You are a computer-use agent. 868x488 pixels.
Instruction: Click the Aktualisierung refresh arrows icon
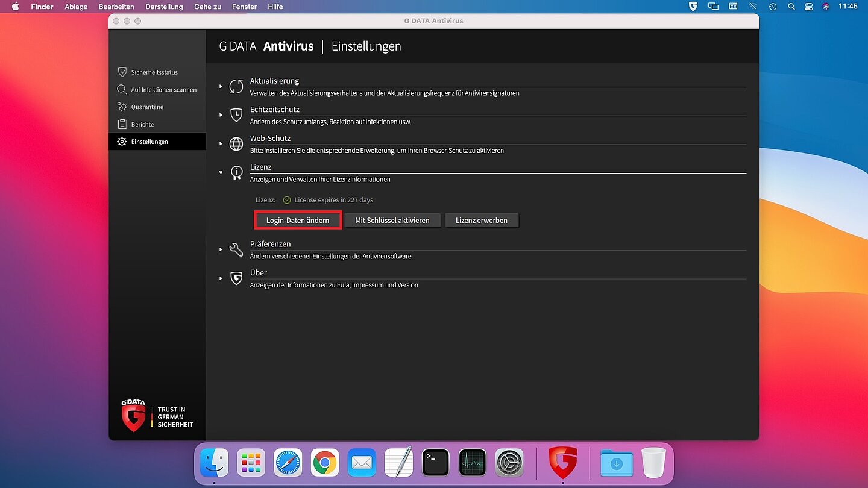pos(236,86)
